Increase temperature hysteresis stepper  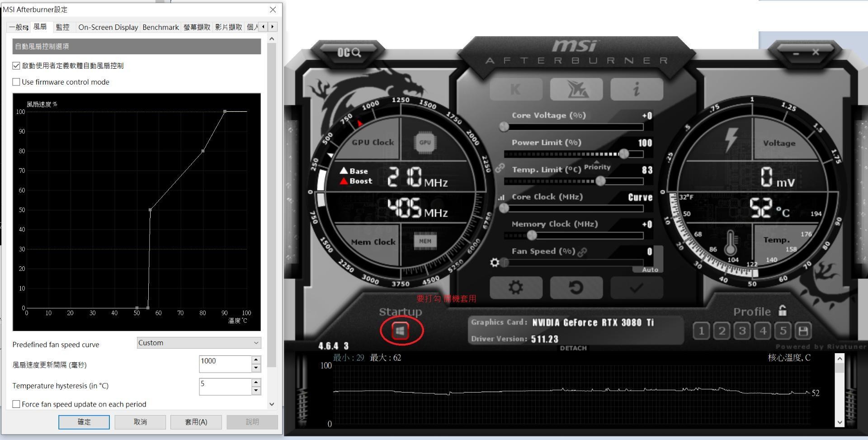click(256, 383)
